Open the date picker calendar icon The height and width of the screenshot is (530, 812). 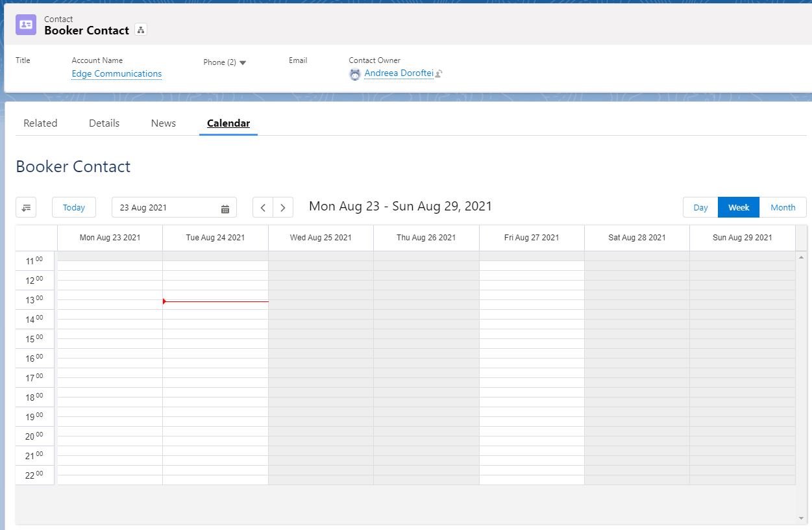[x=225, y=208]
